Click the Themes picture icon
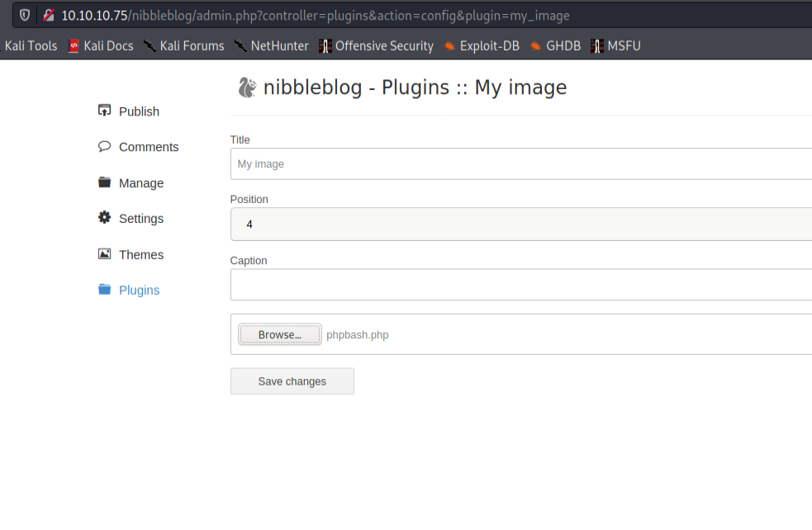This screenshot has width=812, height=530. (104, 254)
